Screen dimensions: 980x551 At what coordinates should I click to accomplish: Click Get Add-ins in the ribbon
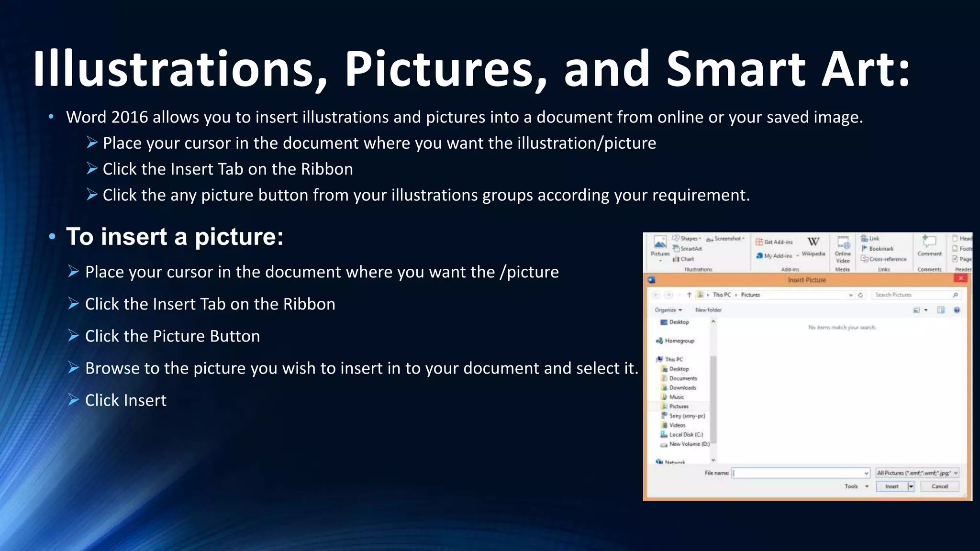click(x=774, y=242)
